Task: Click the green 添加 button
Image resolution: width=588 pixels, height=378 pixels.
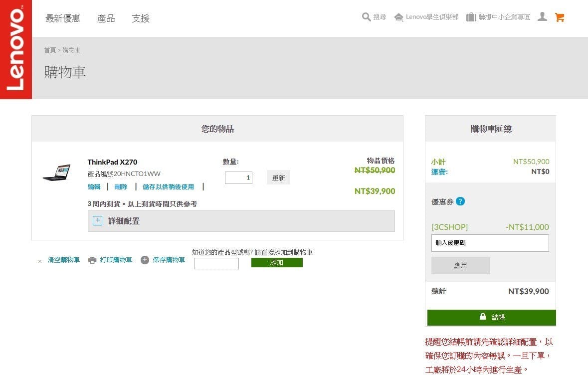Action: 277,262
